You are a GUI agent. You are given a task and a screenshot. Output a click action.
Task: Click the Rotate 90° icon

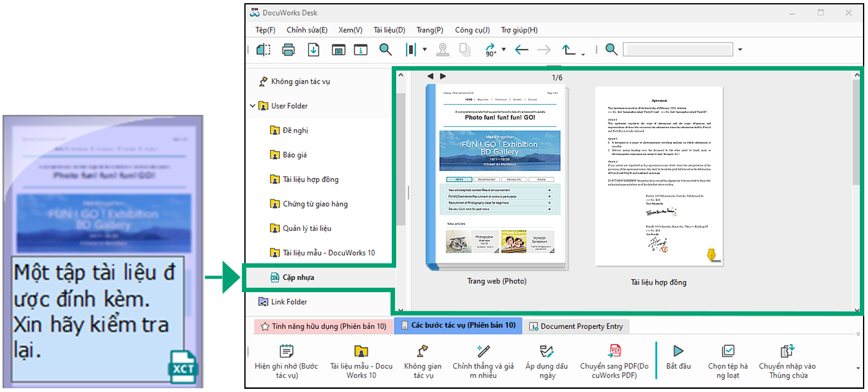click(x=490, y=50)
